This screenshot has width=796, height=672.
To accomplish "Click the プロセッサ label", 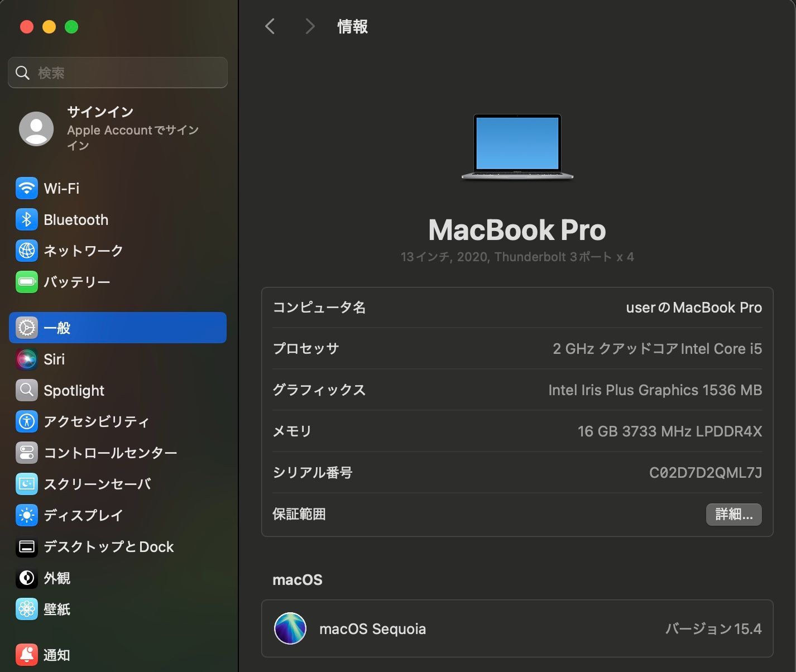I will coord(305,349).
